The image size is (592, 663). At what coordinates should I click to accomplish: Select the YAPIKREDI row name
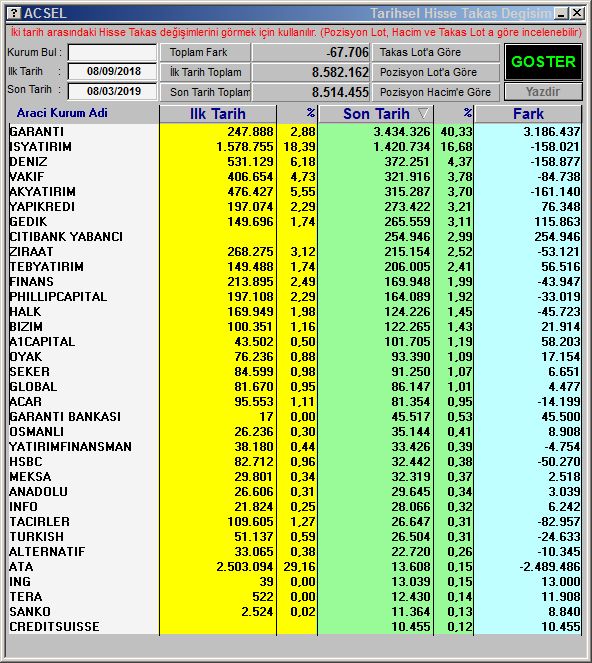pos(42,207)
